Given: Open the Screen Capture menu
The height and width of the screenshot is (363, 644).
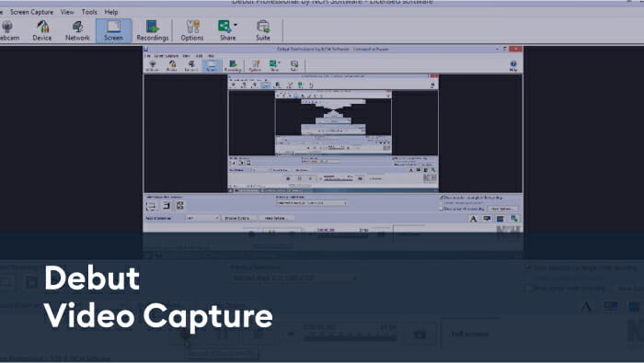Looking at the screenshot, I should [x=31, y=12].
